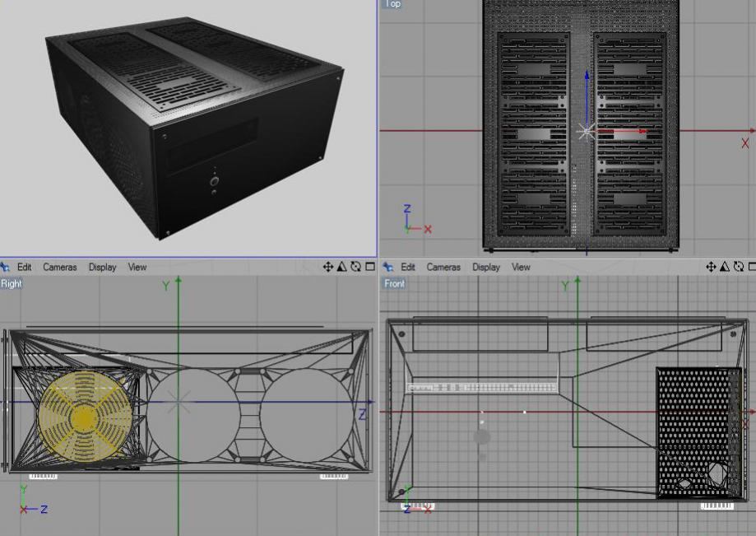This screenshot has height=536, width=756.
Task: Click the blue icon left of Edit in Right viewport
Action: point(5,267)
